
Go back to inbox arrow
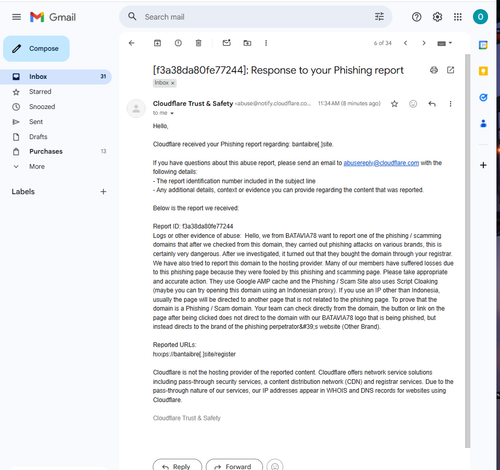coord(132,43)
